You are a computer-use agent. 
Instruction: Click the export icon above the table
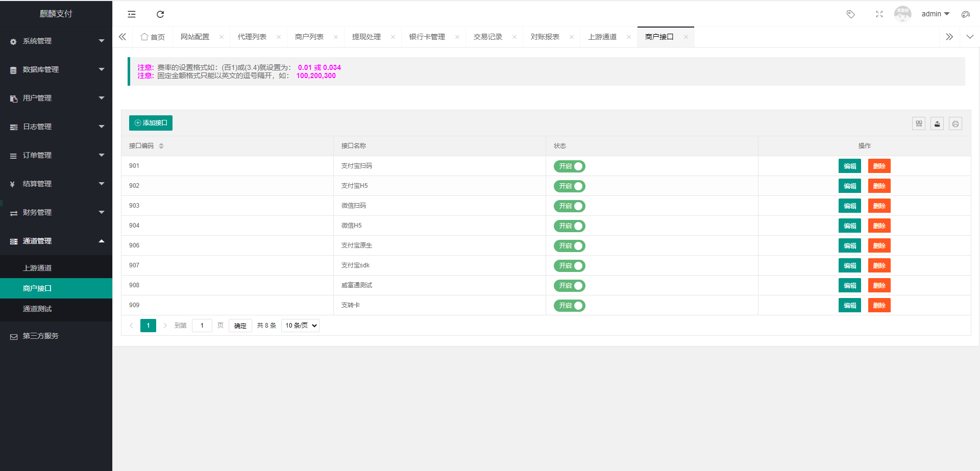point(937,123)
